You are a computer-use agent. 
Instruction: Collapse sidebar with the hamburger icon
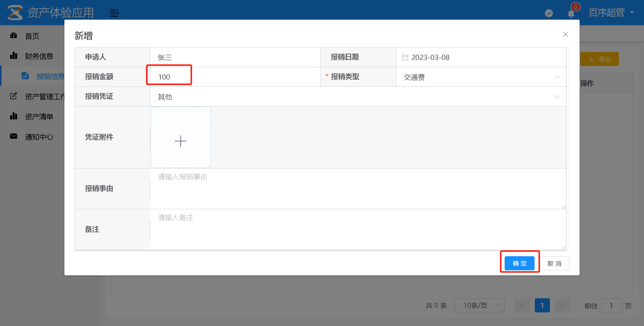click(x=114, y=13)
